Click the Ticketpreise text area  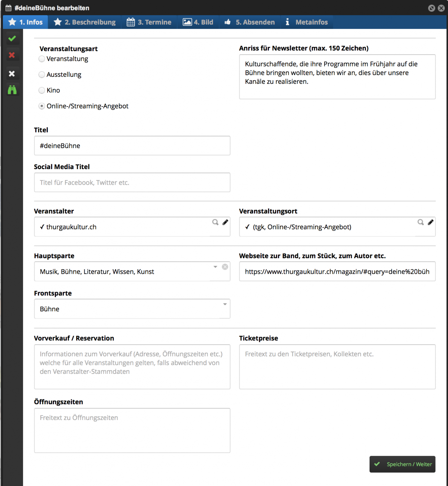point(337,367)
